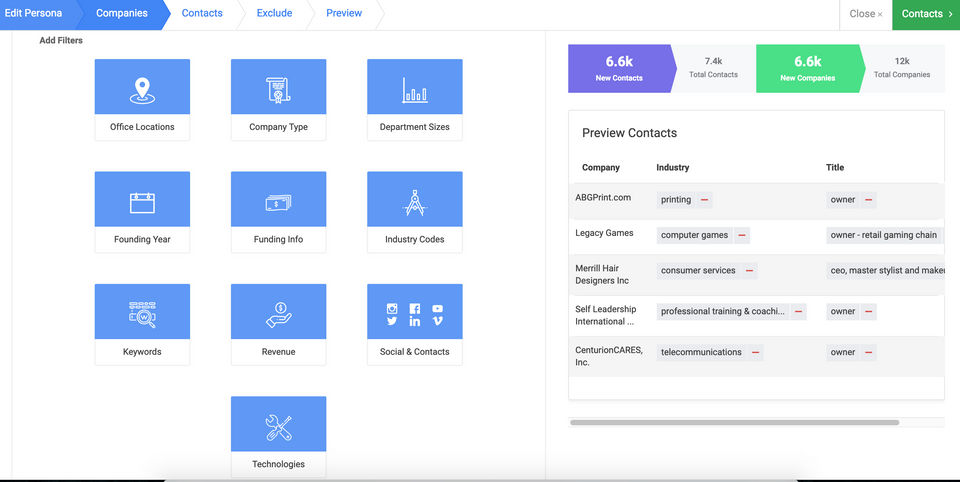Select the CenturionCARES, Inc. cell
Screen dimensions: 960x482
coord(609,356)
